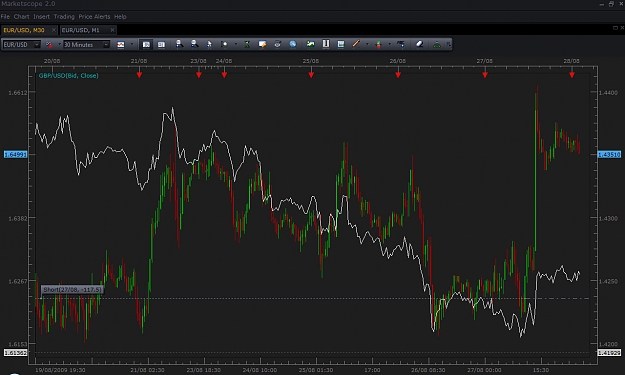
Task: Click the 1.4250 right axis value
Action: tap(608, 281)
